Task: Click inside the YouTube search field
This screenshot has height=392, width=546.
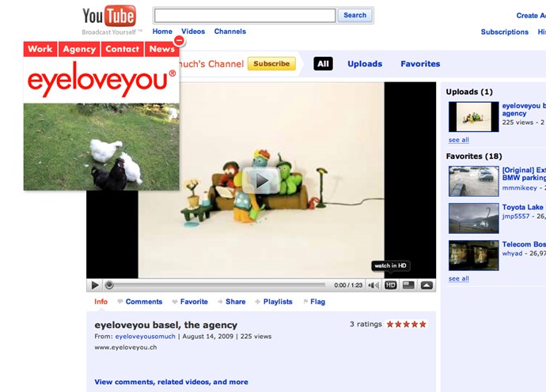Action: click(245, 15)
